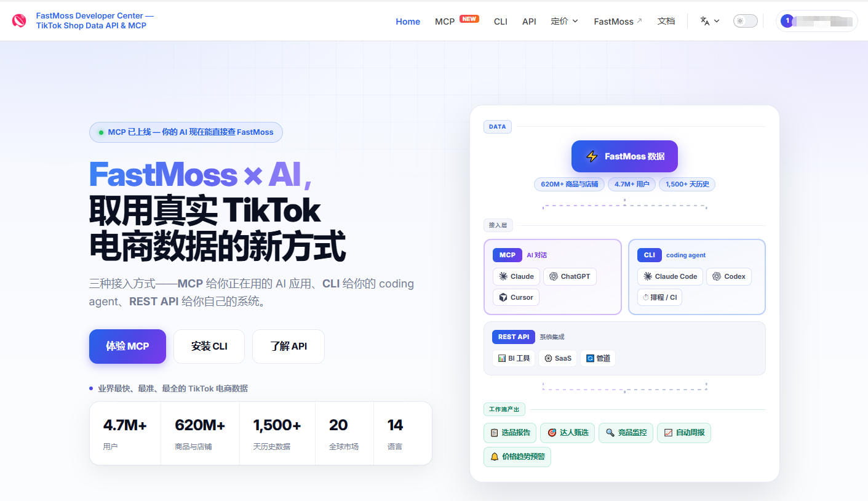The image size is (868, 501).
Task: Click the BI 工具 chip
Action: 514,358
